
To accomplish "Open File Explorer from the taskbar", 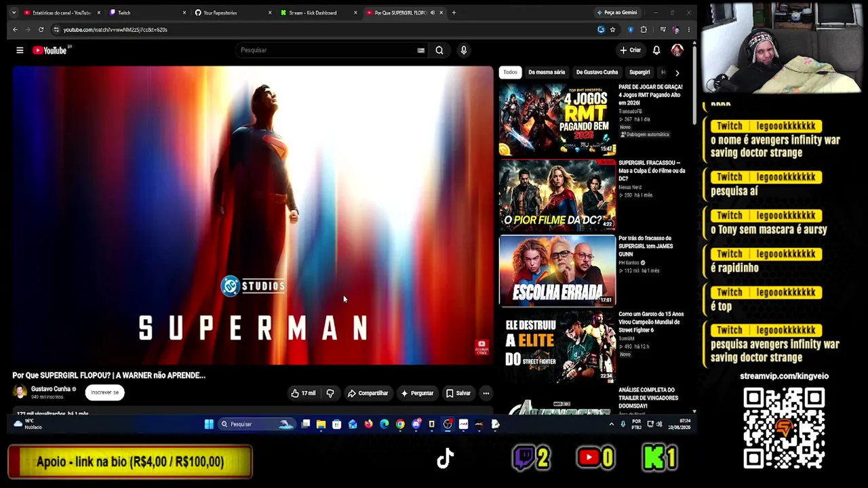I will (x=321, y=424).
